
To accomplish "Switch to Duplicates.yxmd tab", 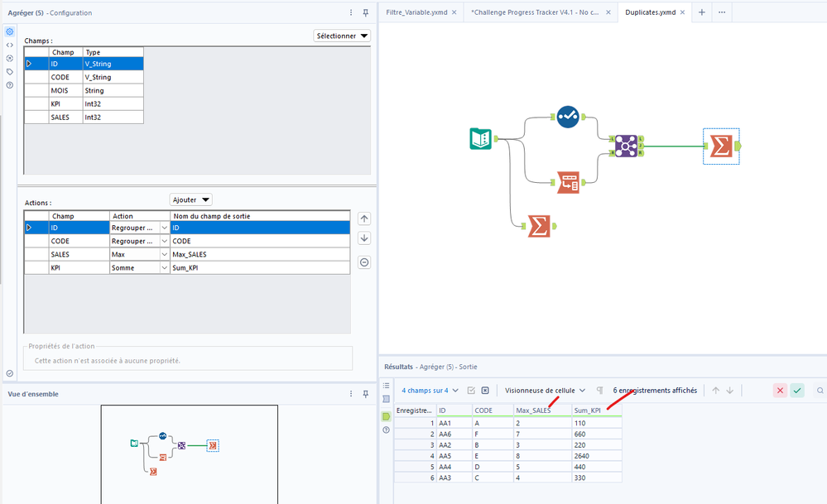I will (x=651, y=12).
